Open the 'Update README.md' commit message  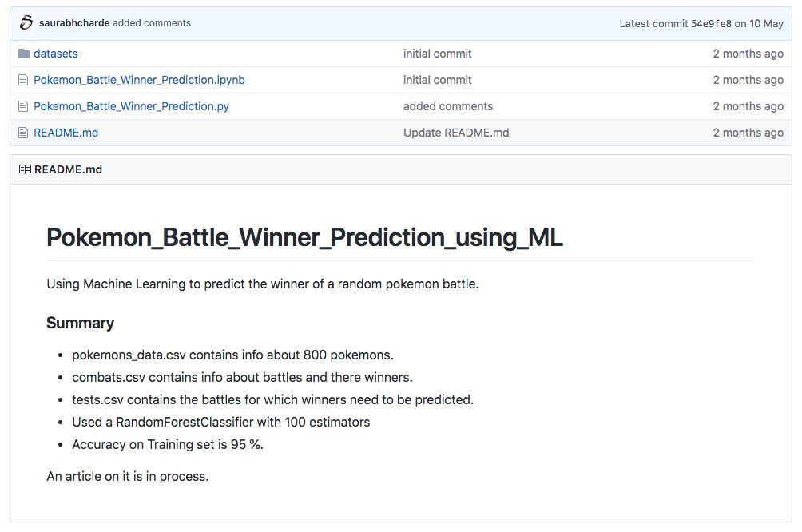(455, 133)
